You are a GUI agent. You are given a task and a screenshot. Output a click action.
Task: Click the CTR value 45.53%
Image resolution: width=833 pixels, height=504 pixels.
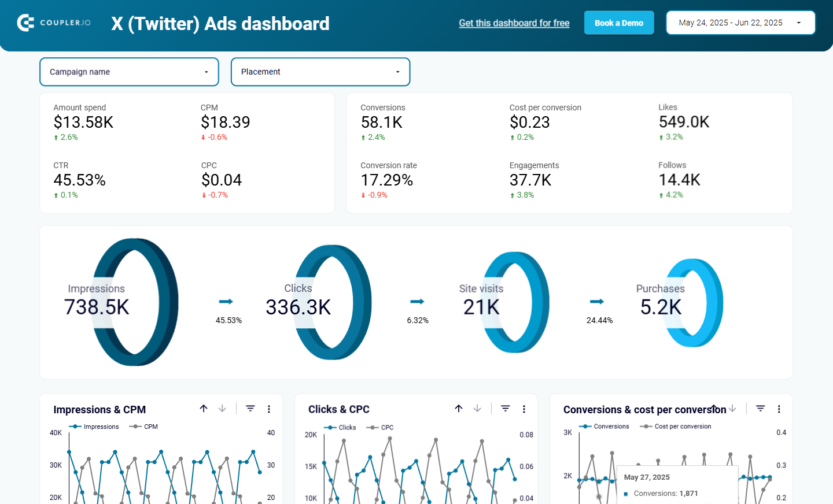[79, 180]
